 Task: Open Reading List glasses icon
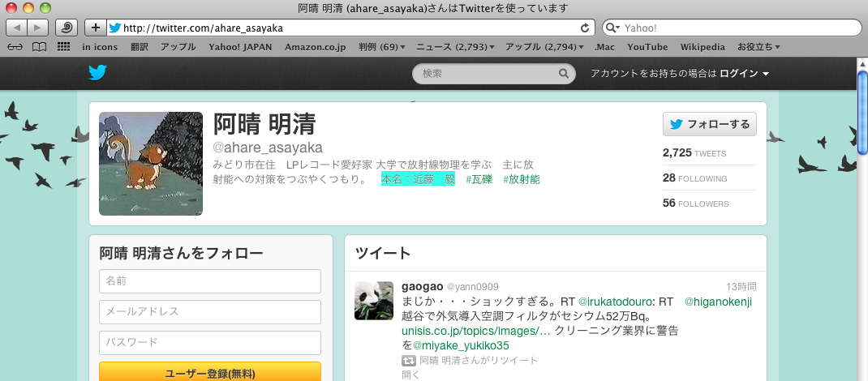15,47
